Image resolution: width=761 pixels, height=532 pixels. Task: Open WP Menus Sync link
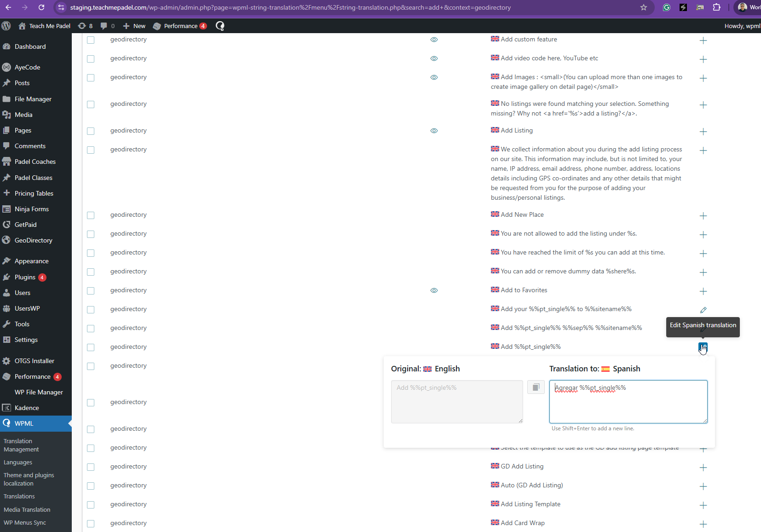(25, 522)
